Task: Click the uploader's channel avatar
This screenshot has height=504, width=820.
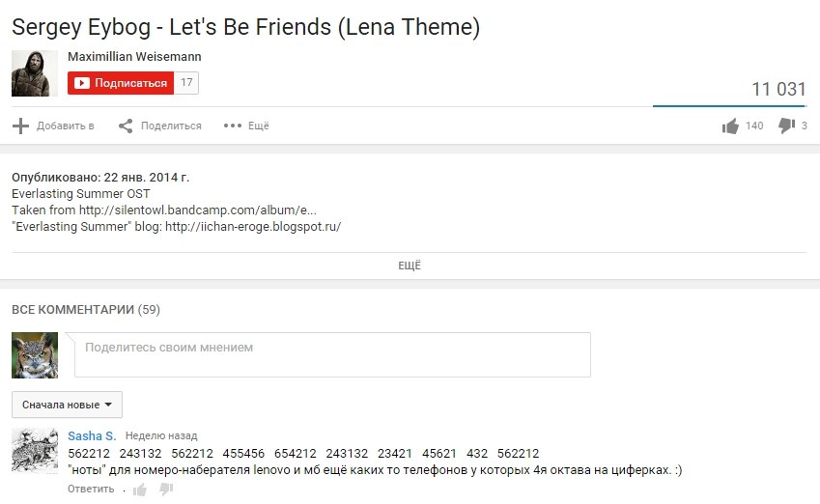Action: (35, 73)
